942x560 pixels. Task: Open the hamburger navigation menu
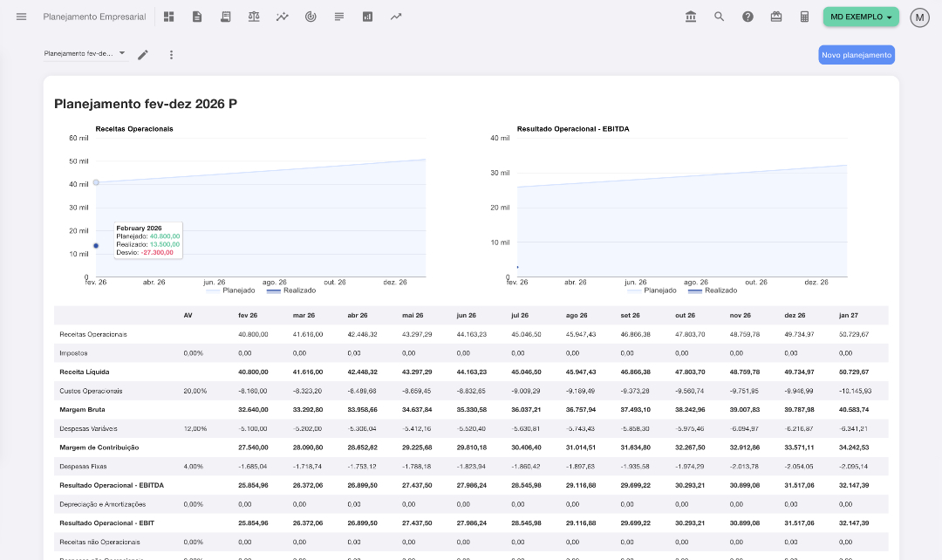(22, 17)
